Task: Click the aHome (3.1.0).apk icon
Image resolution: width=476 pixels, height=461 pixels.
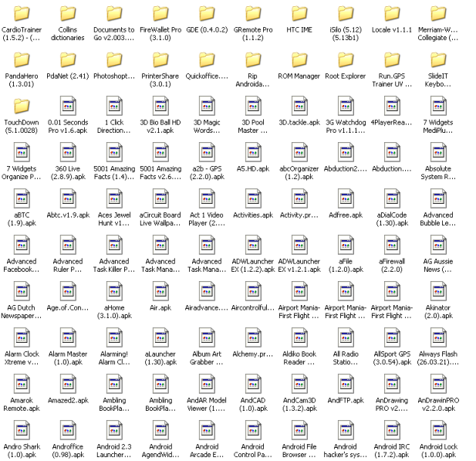Action: pos(114,291)
